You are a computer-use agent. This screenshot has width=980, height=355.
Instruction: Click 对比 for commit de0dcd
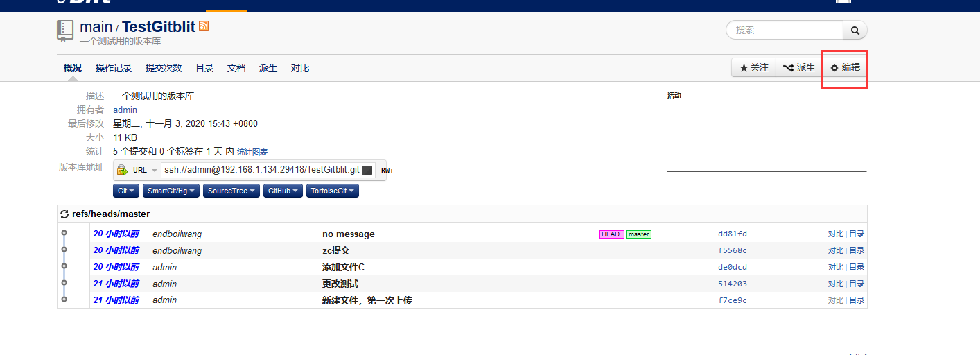coord(835,267)
